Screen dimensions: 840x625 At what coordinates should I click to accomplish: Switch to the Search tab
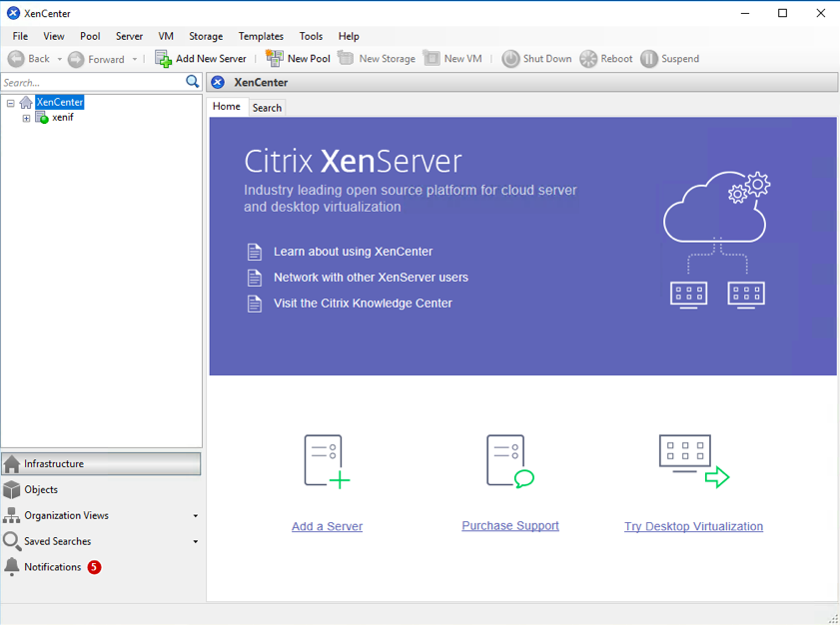click(x=267, y=107)
